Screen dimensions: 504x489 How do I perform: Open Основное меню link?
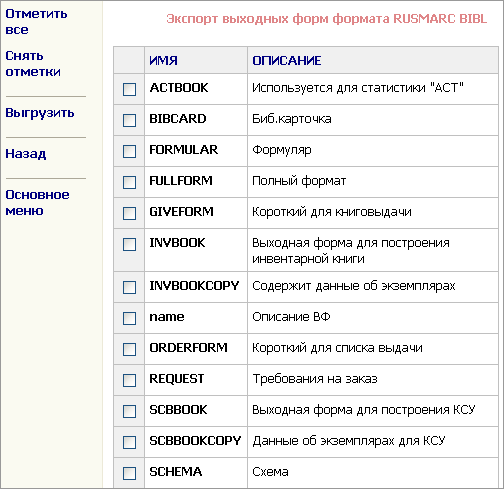37,202
